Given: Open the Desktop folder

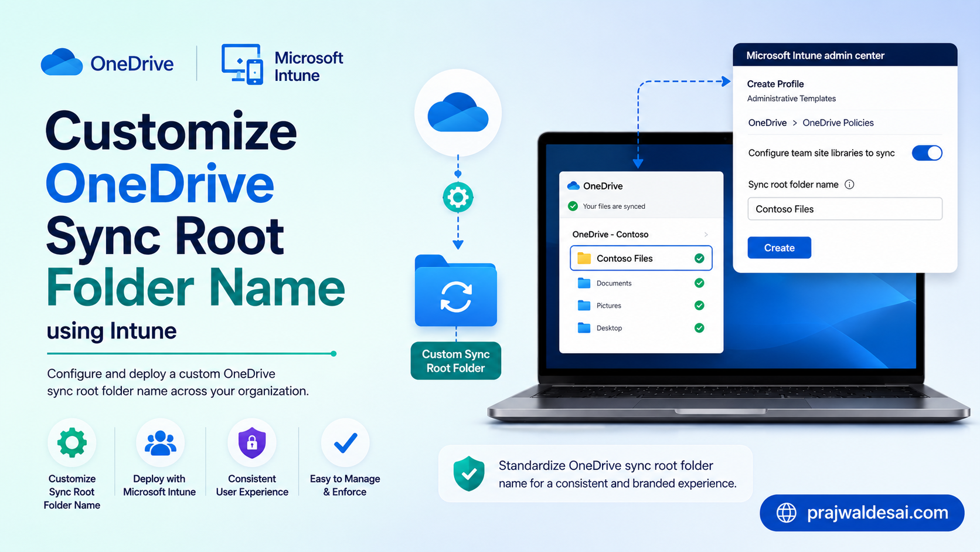Looking at the screenshot, I should [609, 328].
